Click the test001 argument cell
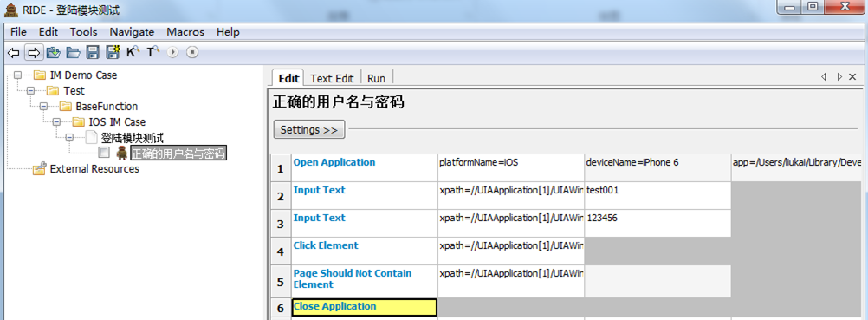This screenshot has height=320, width=868. (657, 196)
